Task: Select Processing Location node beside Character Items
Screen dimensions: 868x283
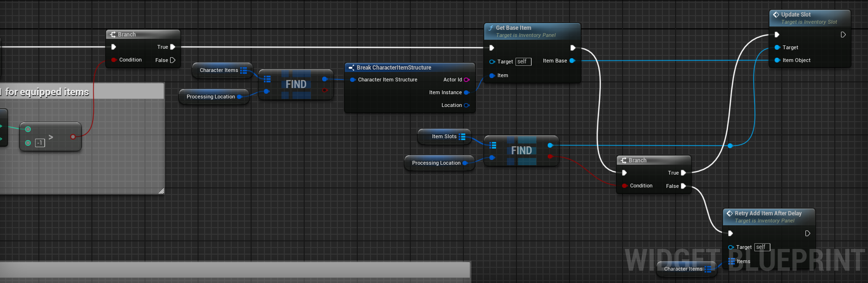Action: [214, 97]
